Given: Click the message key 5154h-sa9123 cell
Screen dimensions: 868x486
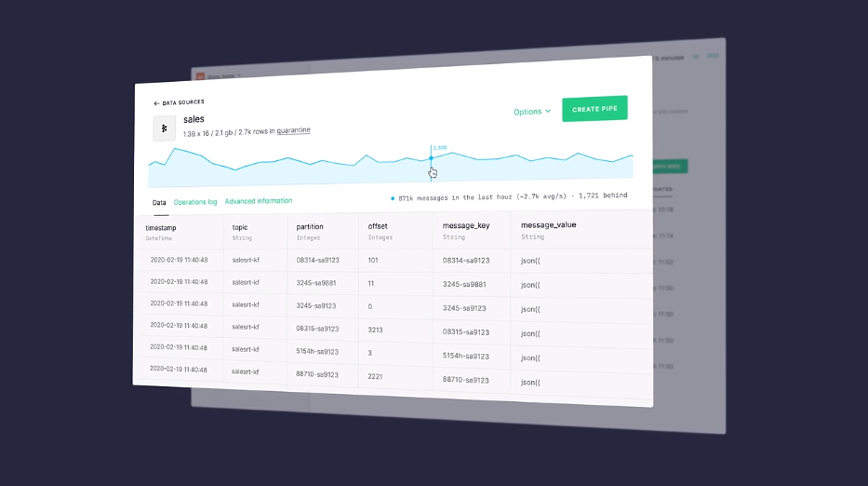Looking at the screenshot, I should tap(465, 357).
